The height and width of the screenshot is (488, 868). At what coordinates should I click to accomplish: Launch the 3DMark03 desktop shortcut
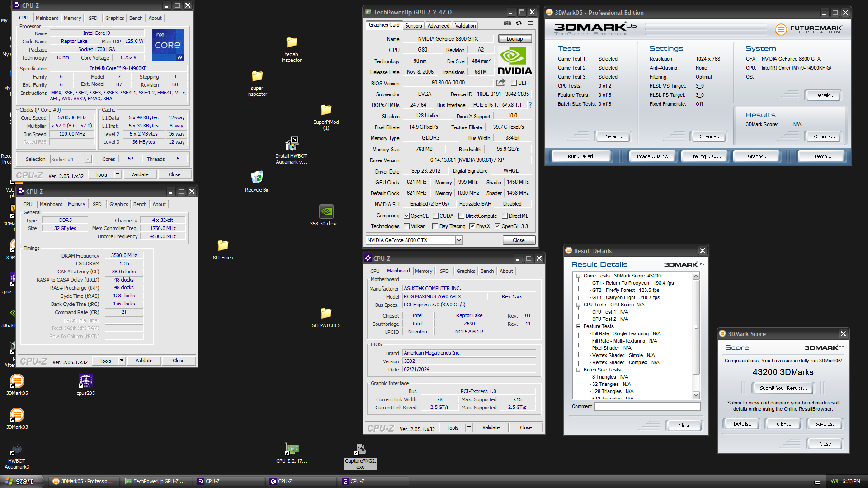click(x=17, y=419)
